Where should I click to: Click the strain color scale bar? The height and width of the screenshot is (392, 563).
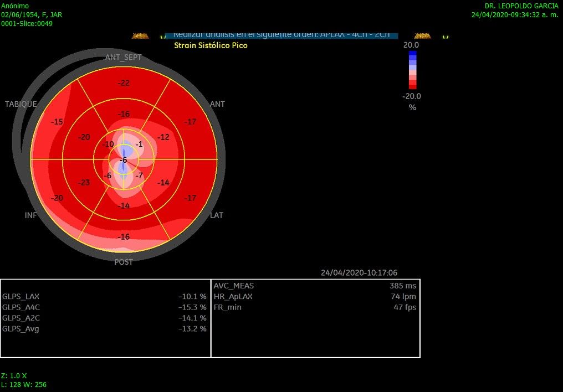pos(412,70)
